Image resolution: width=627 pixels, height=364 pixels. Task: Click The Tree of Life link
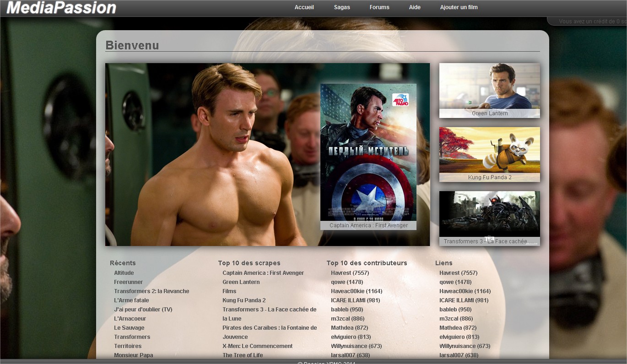click(x=243, y=355)
